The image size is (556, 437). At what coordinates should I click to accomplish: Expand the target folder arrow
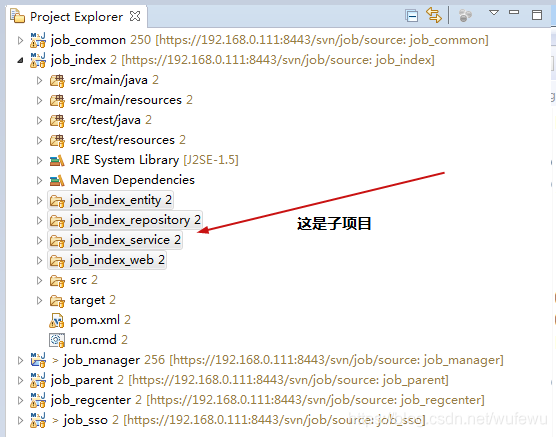pyautogui.click(x=39, y=300)
